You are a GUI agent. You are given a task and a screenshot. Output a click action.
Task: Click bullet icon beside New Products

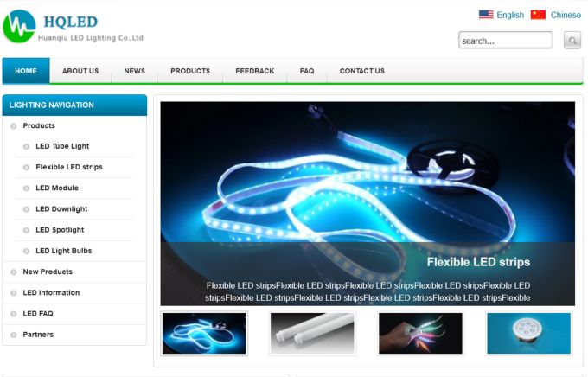tap(14, 272)
